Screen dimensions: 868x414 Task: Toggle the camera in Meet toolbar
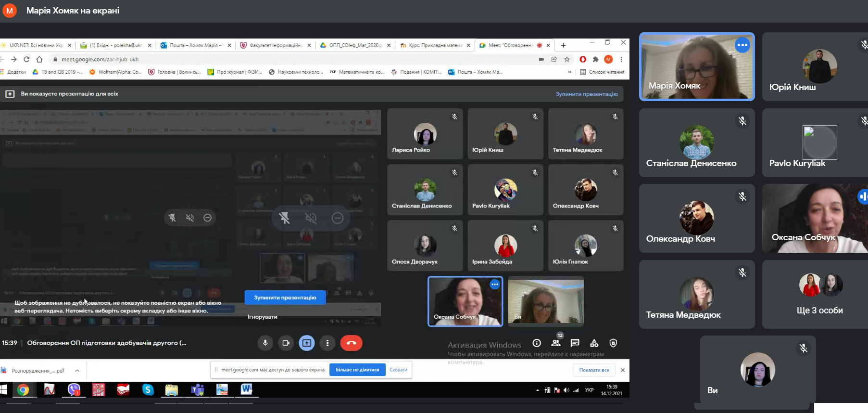tap(286, 343)
